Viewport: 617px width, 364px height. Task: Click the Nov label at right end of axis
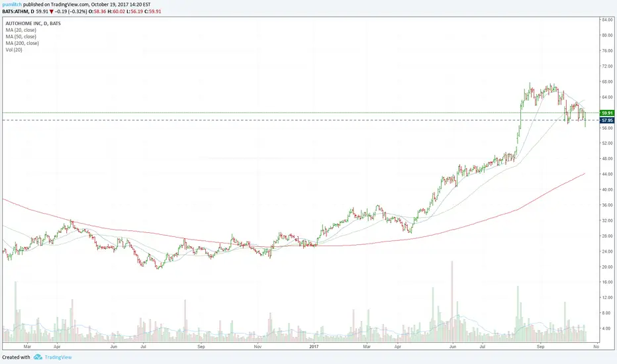click(596, 347)
